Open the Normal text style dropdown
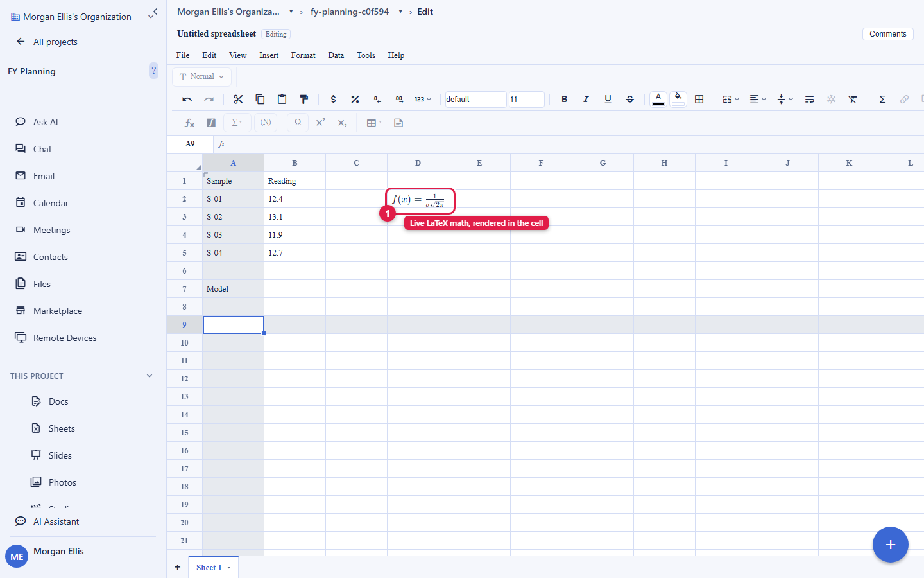 pyautogui.click(x=201, y=76)
